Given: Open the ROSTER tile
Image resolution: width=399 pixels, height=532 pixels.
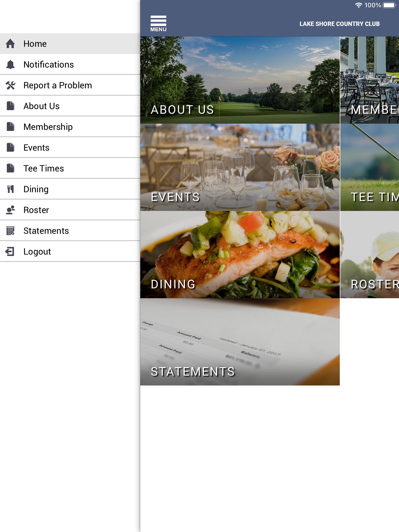Looking at the screenshot, I should (370, 255).
